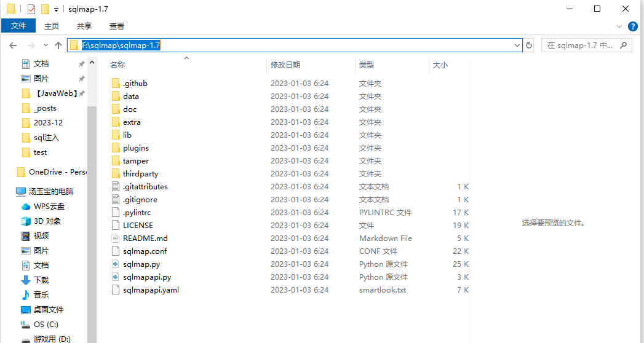
Task: Select the plugins folder icon
Action: click(x=116, y=148)
